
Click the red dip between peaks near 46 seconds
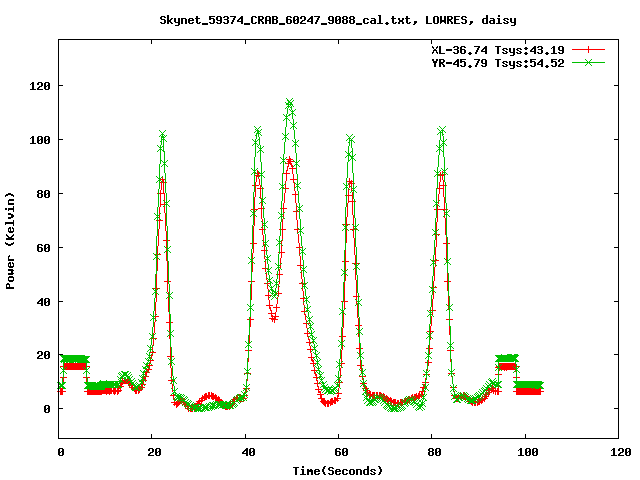coord(274,319)
